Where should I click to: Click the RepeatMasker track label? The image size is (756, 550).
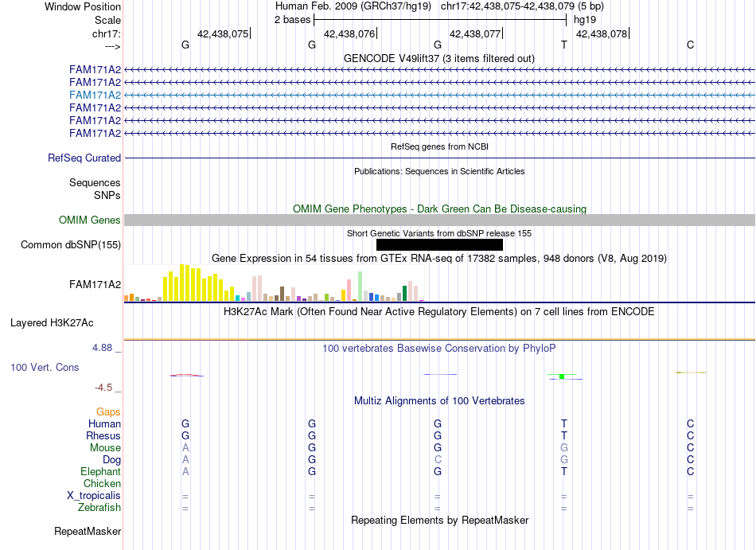tap(88, 531)
